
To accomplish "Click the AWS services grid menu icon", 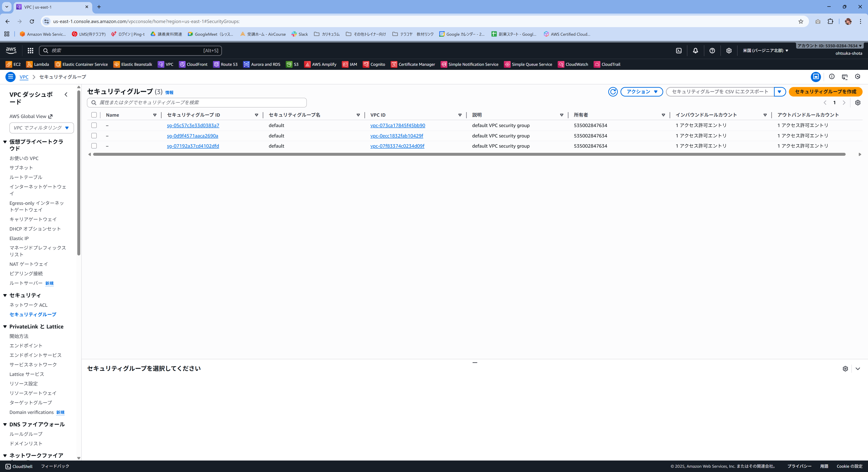I will coord(30,51).
